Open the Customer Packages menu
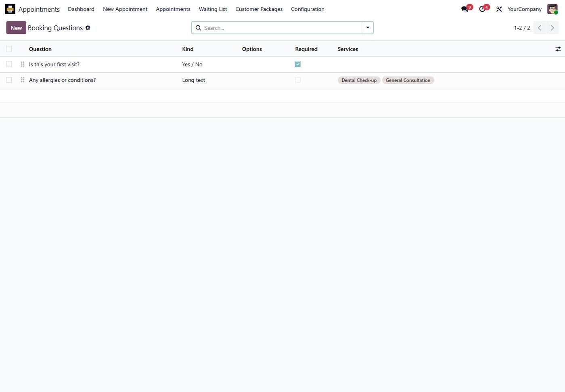The width and height of the screenshot is (565, 392). click(259, 9)
